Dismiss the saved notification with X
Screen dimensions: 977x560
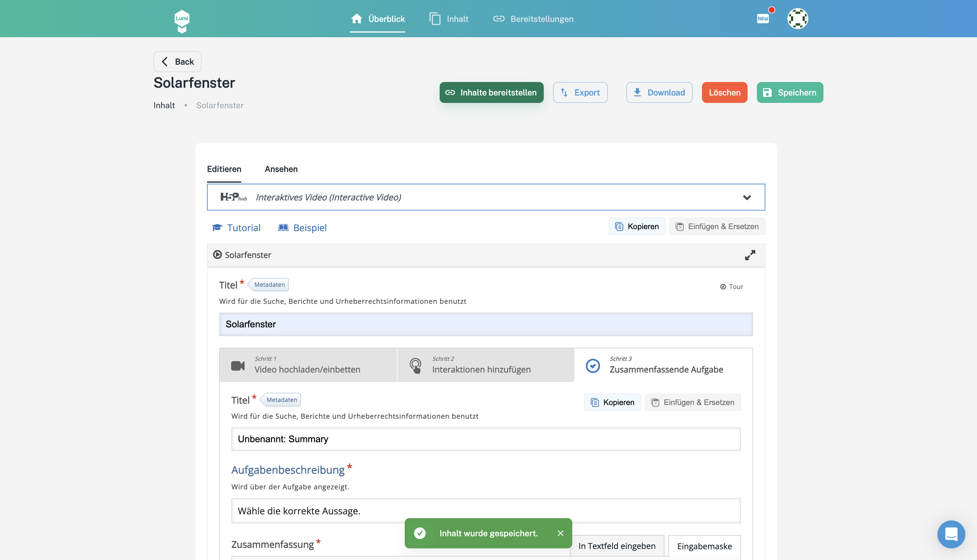pyautogui.click(x=560, y=533)
